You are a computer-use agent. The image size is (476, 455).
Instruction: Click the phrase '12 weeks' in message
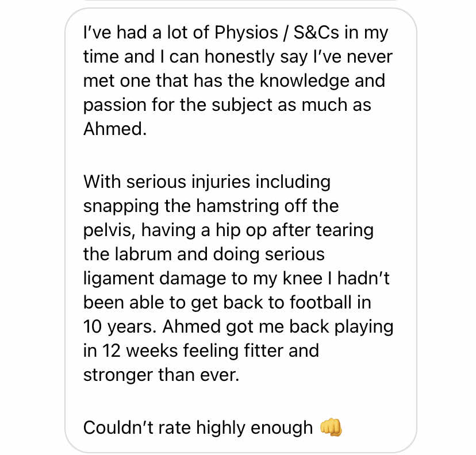(x=140, y=350)
